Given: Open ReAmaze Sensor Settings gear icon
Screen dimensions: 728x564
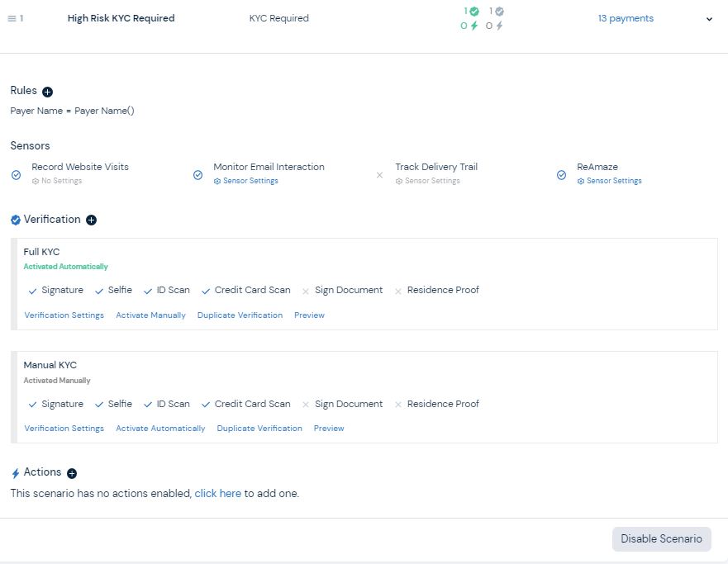Looking at the screenshot, I should point(583,181).
